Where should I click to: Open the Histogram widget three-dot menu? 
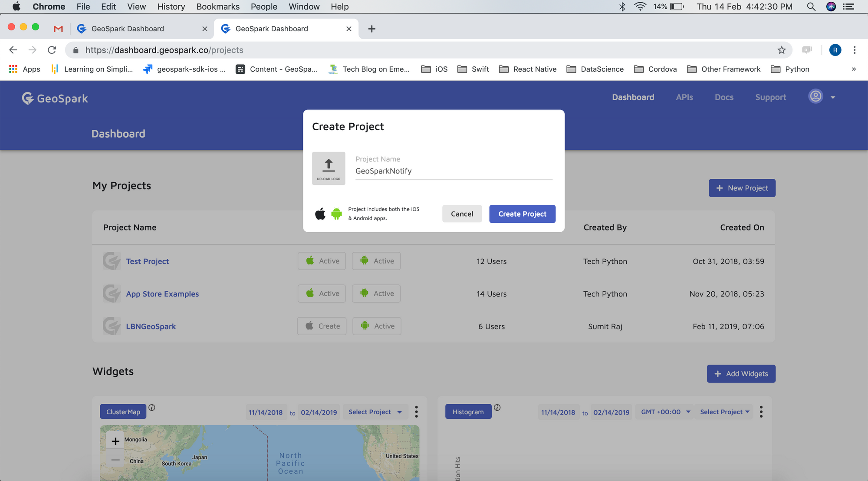(761, 412)
